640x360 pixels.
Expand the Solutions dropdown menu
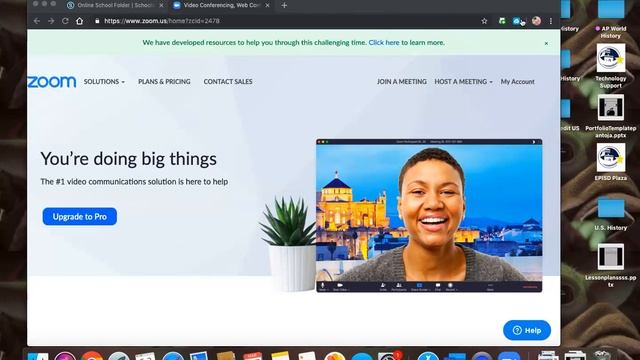coord(104,82)
